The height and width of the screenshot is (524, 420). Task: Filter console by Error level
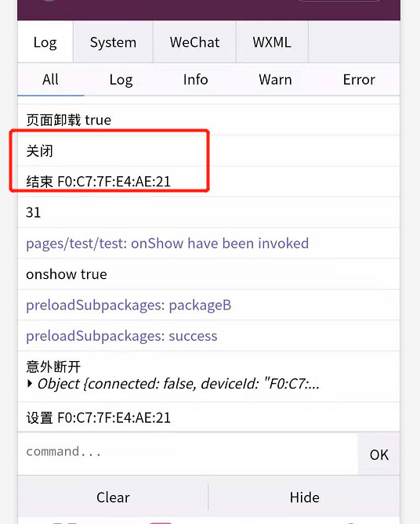(x=359, y=80)
